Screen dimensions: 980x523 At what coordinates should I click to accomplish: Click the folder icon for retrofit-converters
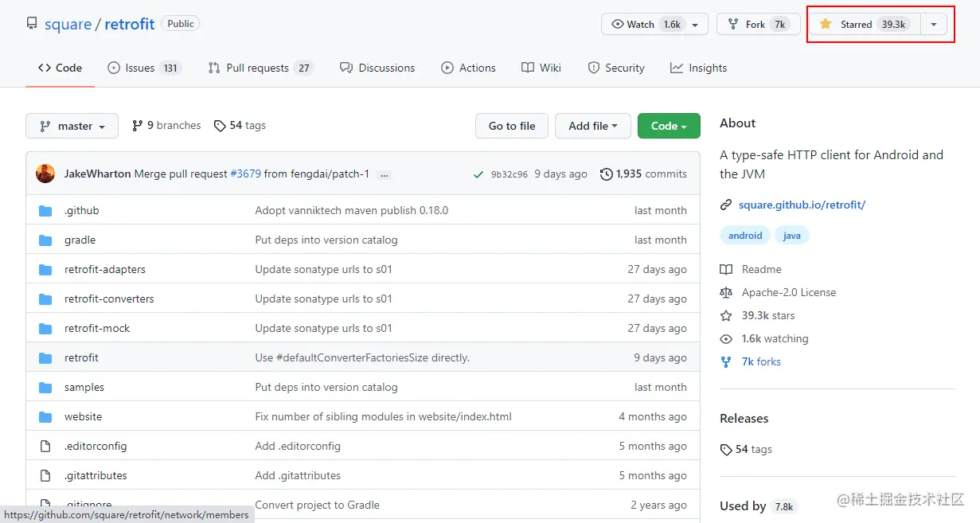tap(45, 299)
